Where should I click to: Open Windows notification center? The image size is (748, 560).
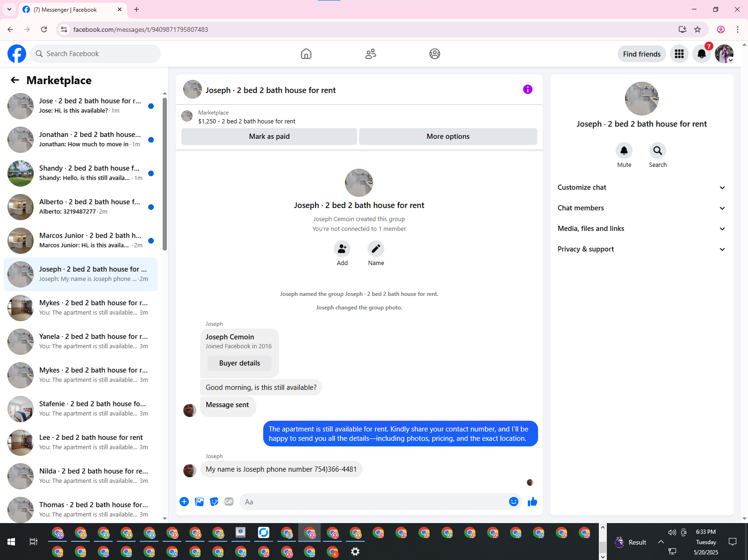click(733, 542)
